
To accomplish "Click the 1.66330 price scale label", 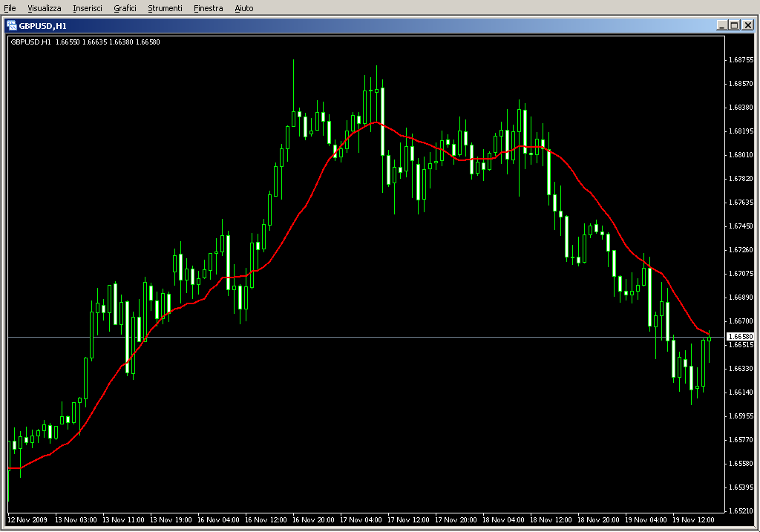I will click(741, 369).
